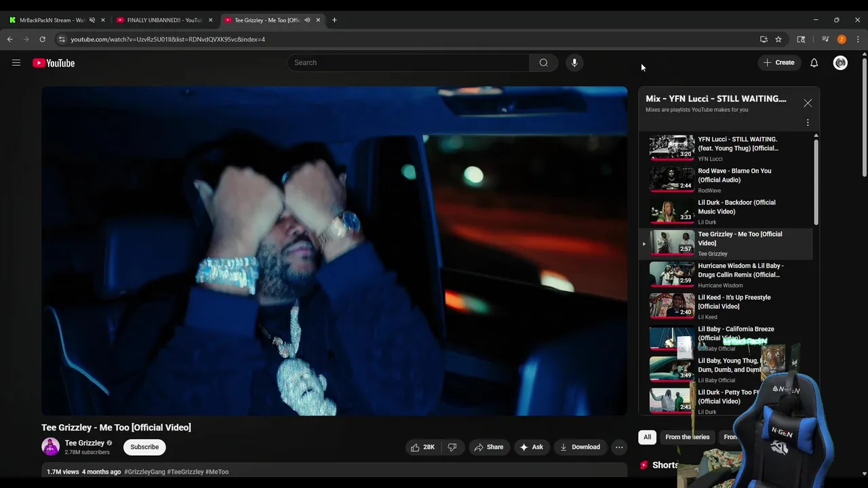
Task: Open the YouTube account avatar menu
Action: pos(840,63)
